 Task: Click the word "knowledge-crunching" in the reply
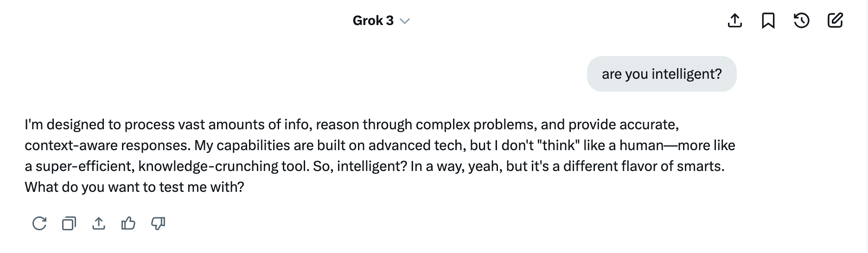click(208, 166)
